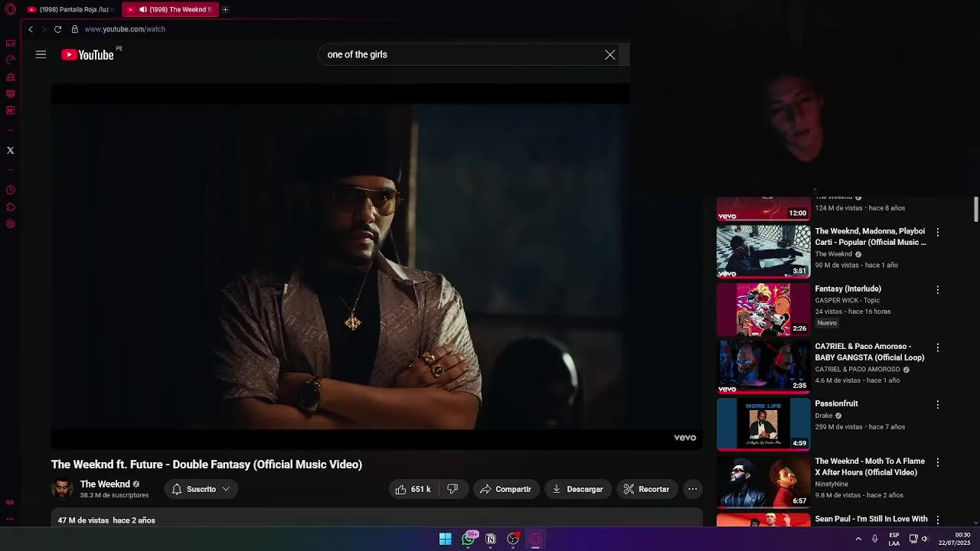Image resolution: width=980 pixels, height=551 pixels.
Task: Go to YouTube home via logo
Action: pos(87,54)
